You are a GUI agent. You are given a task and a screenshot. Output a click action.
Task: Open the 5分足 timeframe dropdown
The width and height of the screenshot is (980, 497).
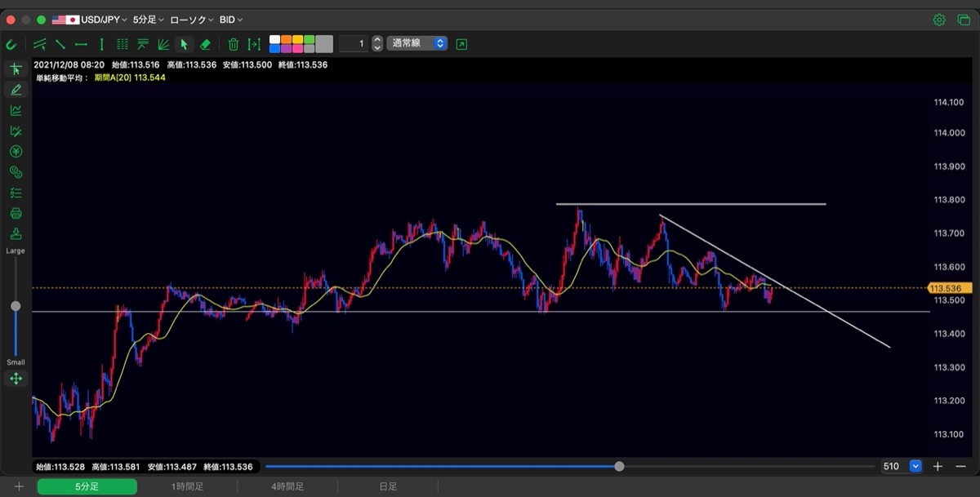point(149,20)
